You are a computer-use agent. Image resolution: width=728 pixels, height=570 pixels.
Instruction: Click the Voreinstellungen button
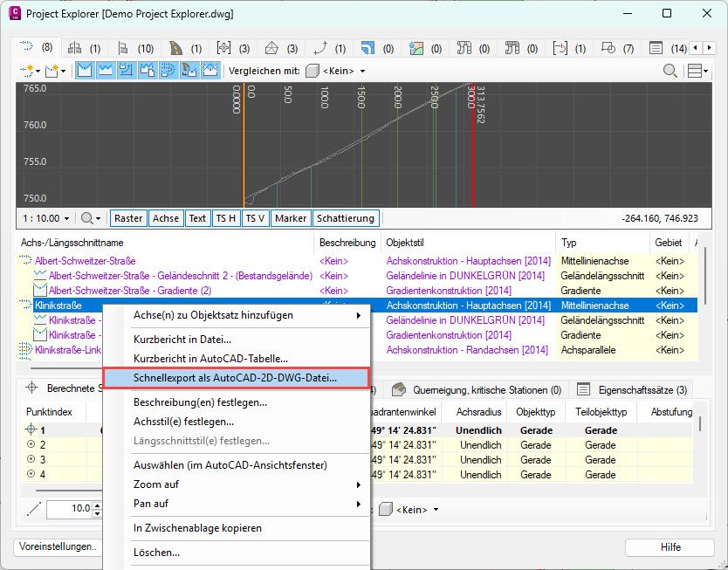pos(56,547)
